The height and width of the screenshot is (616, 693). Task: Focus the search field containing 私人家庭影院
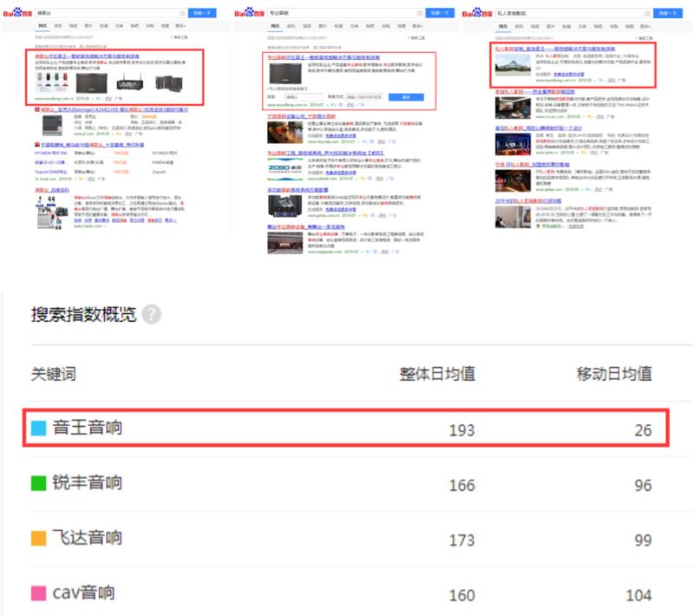573,13
